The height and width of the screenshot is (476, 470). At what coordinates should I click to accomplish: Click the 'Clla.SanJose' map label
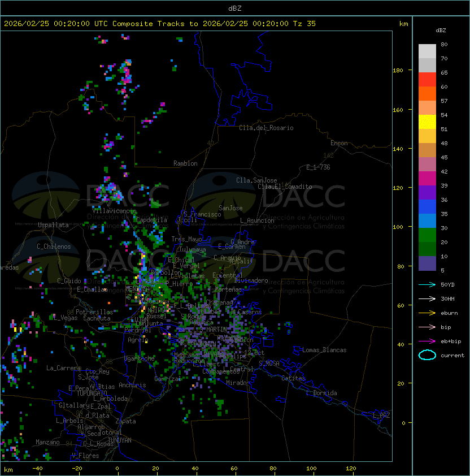[256, 180]
